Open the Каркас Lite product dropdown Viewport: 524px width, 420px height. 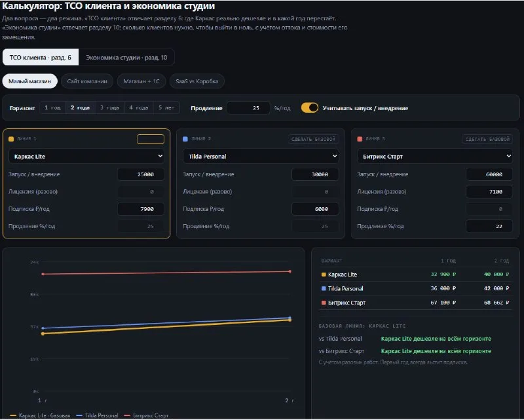pos(86,156)
